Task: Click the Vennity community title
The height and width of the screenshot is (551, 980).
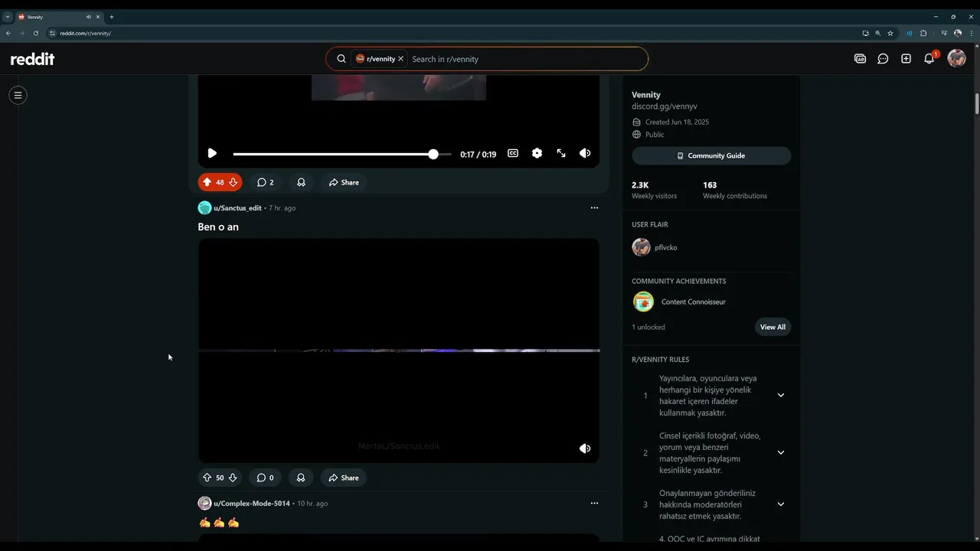Action: click(646, 95)
